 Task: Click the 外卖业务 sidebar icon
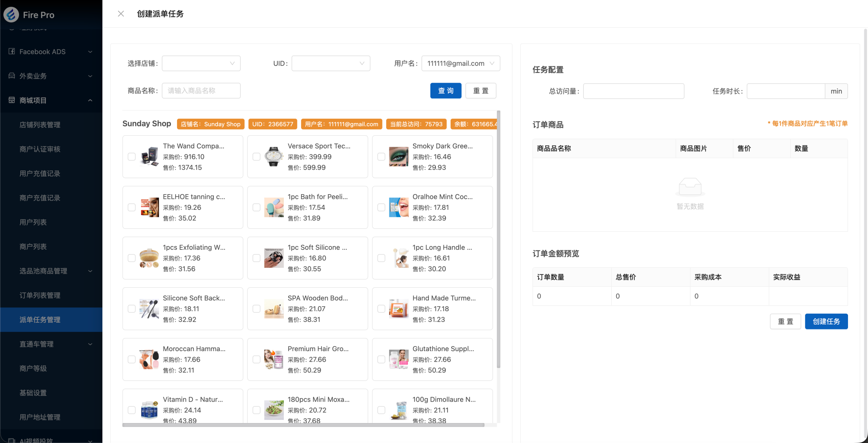[x=12, y=76]
